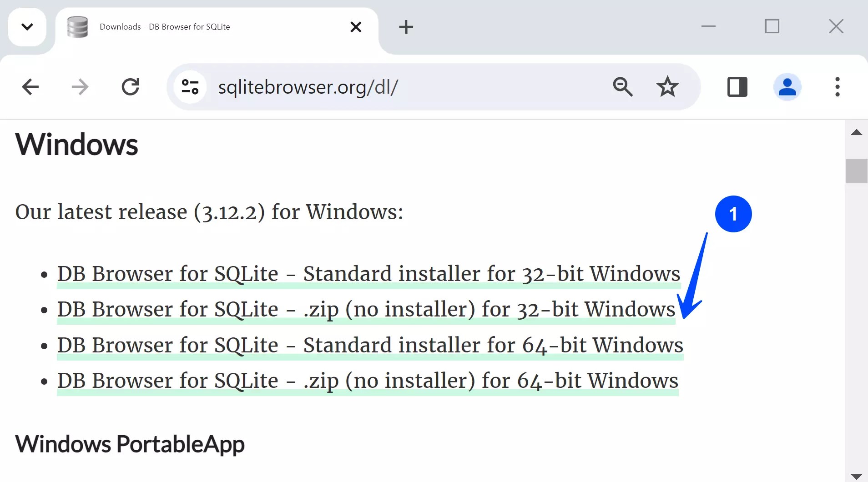Switch to the Downloads - DB Browser for SQLite tab

(x=217, y=27)
